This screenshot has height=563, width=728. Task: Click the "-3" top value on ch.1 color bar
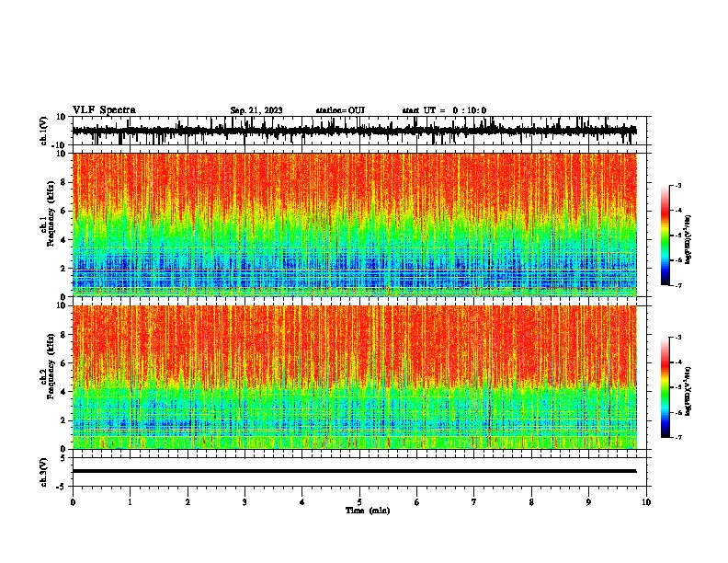click(677, 185)
